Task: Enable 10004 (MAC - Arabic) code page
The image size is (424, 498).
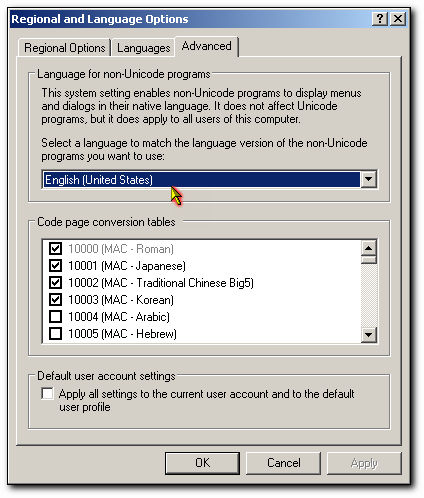Action: pos(55,317)
